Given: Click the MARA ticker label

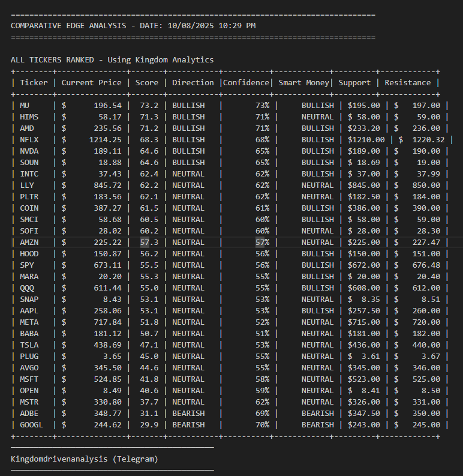Looking at the screenshot, I should click(29, 277).
